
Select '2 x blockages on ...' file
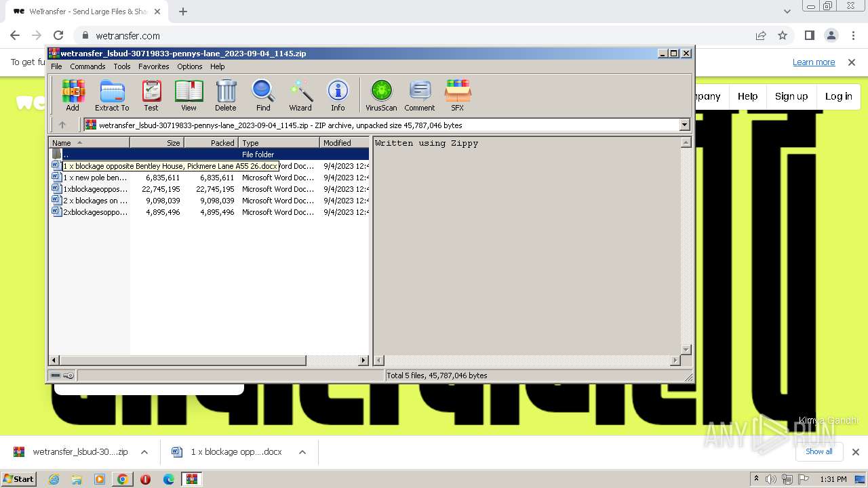tap(209, 201)
